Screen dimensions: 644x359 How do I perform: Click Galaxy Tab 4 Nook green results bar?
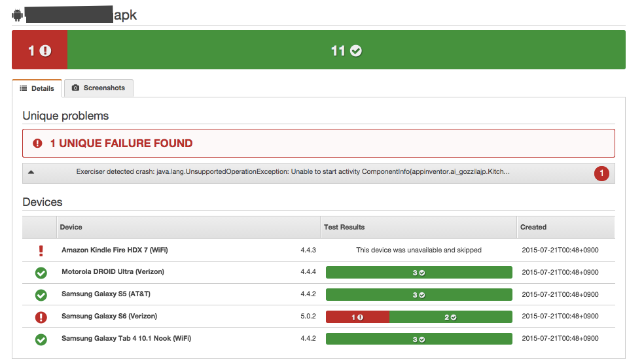(x=419, y=339)
